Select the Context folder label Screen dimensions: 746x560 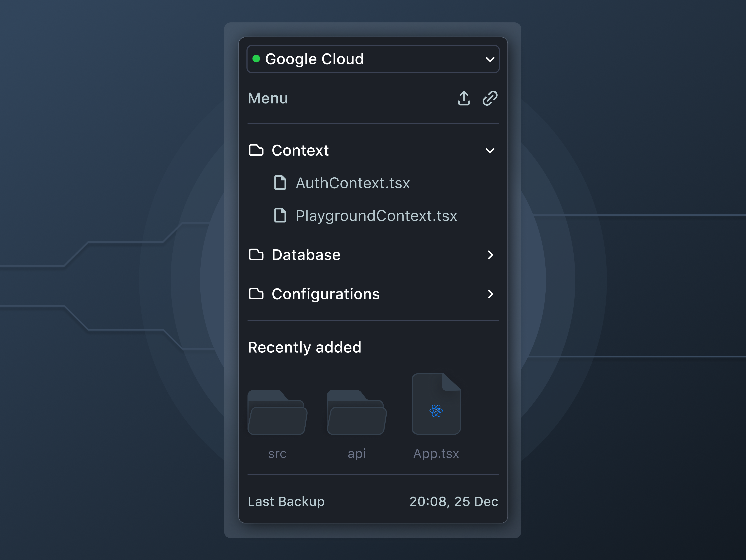pyautogui.click(x=300, y=150)
